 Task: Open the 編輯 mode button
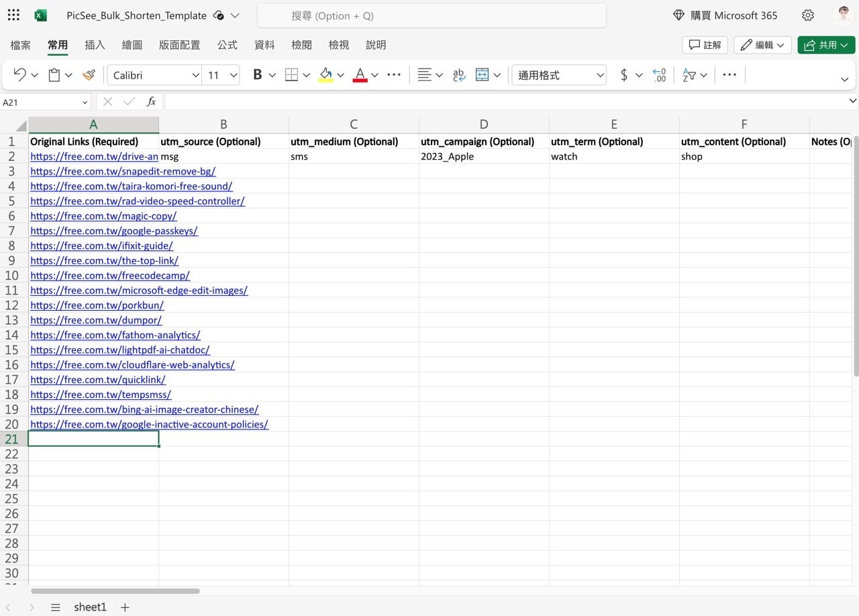[x=763, y=45]
